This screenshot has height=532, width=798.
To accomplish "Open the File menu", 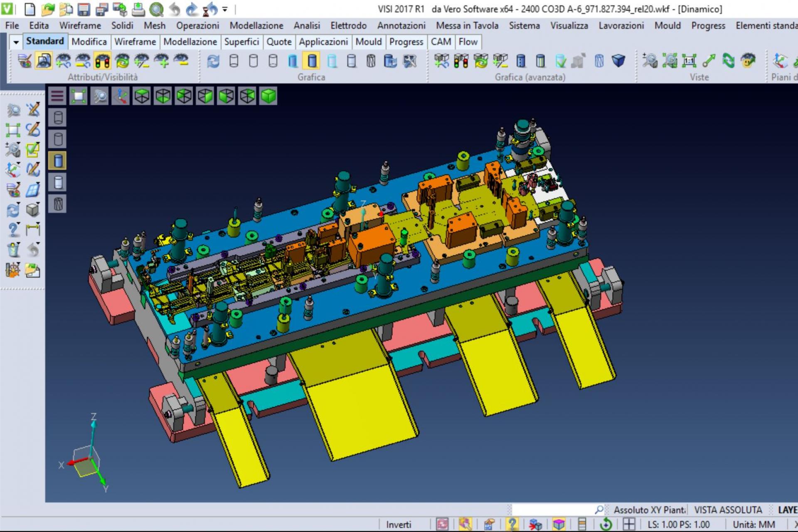I will [x=12, y=25].
